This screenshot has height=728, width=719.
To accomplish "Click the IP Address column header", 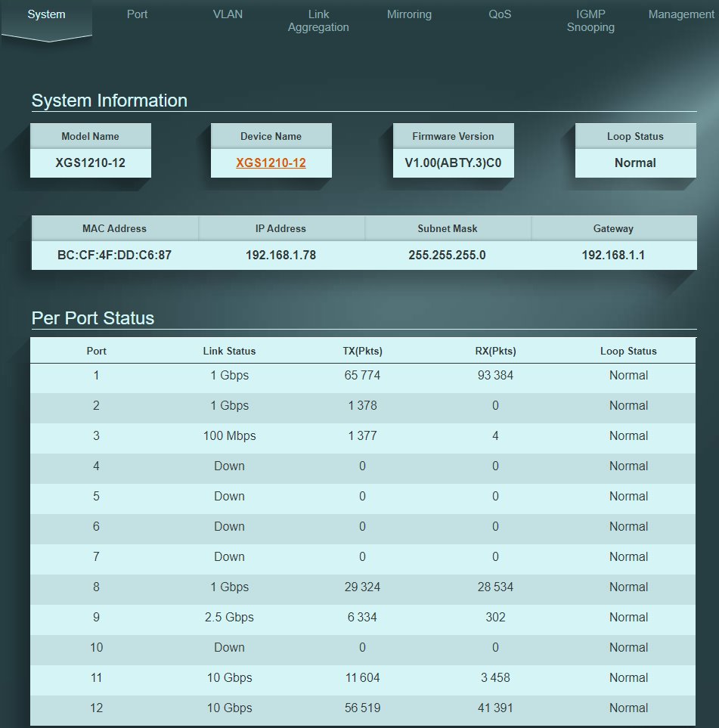I will pyautogui.click(x=280, y=228).
